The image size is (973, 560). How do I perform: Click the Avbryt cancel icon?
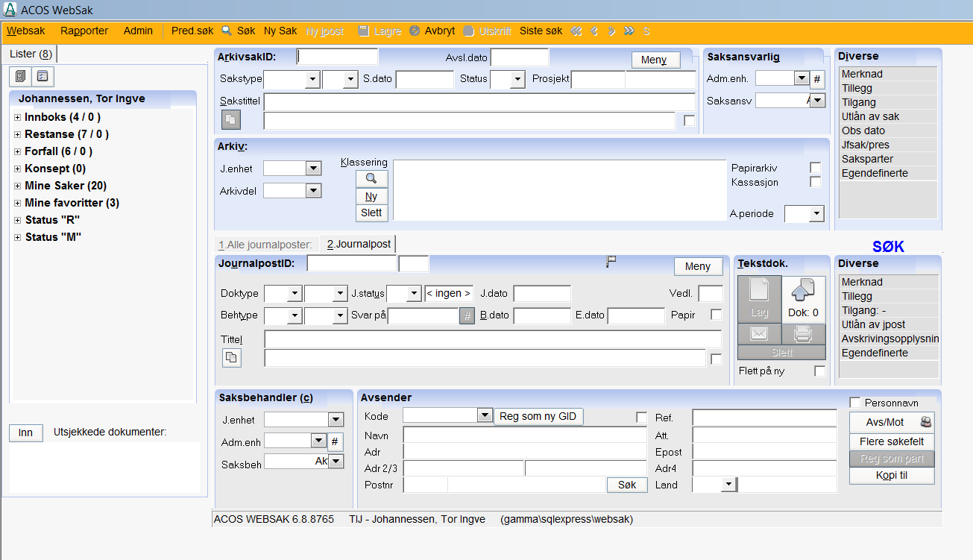[415, 31]
